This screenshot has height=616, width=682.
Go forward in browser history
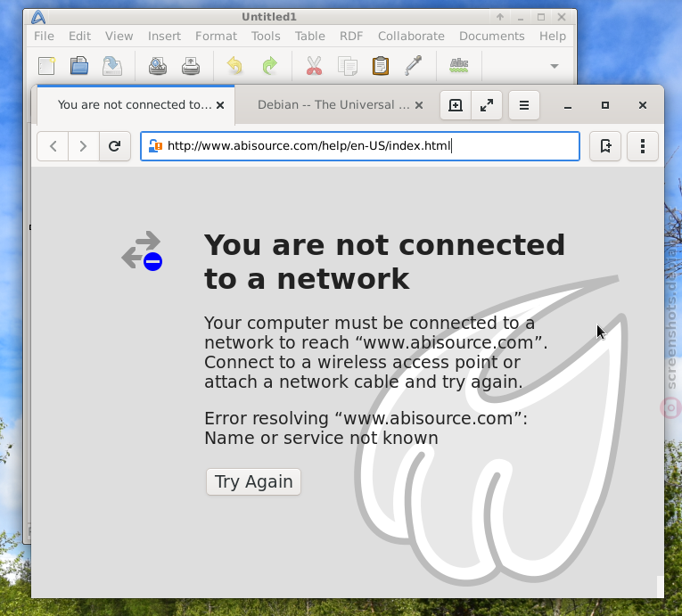[83, 146]
